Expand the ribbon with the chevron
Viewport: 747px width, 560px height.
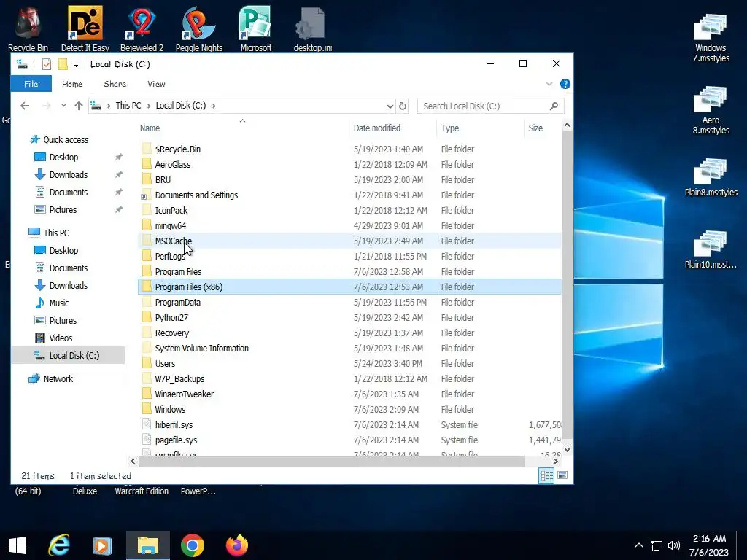click(549, 84)
